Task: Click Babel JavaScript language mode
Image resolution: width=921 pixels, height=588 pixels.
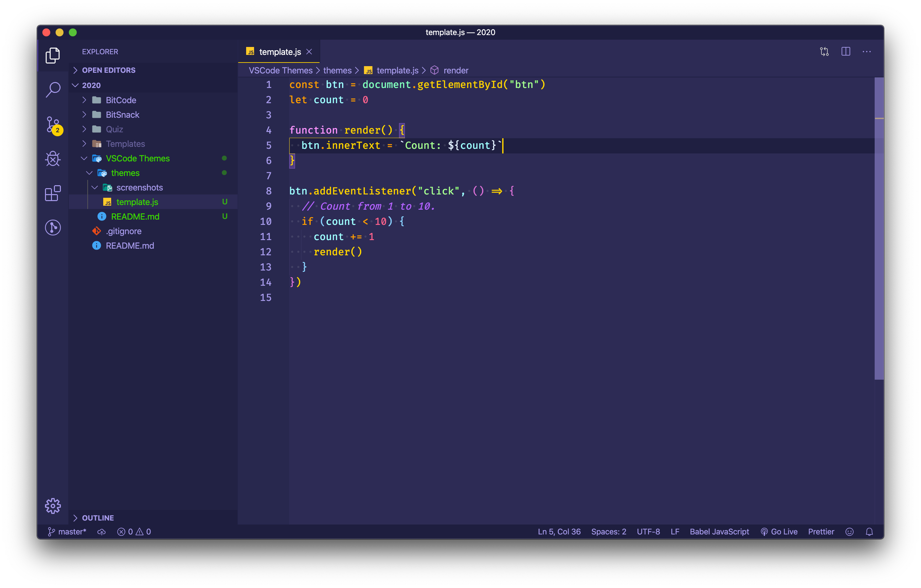Action: tap(719, 531)
